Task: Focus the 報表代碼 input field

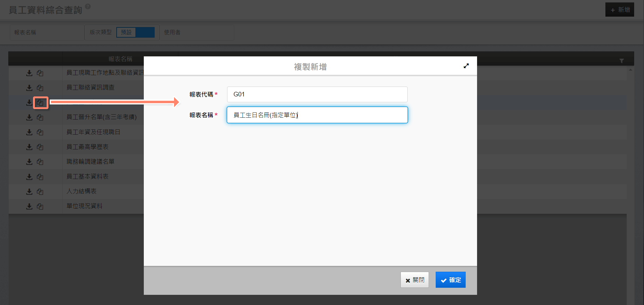Action: [317, 94]
